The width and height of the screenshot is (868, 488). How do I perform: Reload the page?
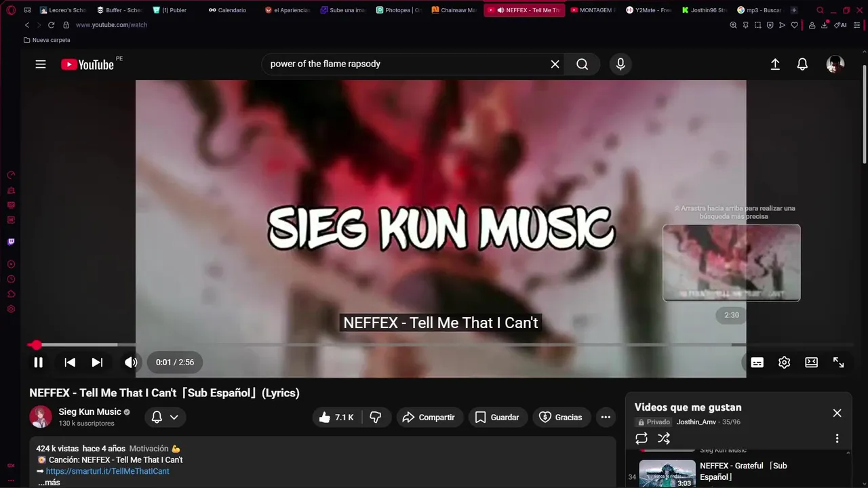point(51,25)
